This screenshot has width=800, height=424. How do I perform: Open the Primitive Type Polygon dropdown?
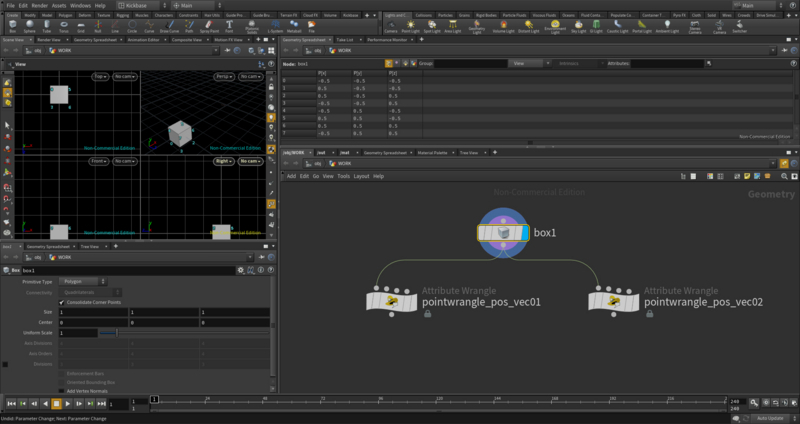[x=82, y=282]
